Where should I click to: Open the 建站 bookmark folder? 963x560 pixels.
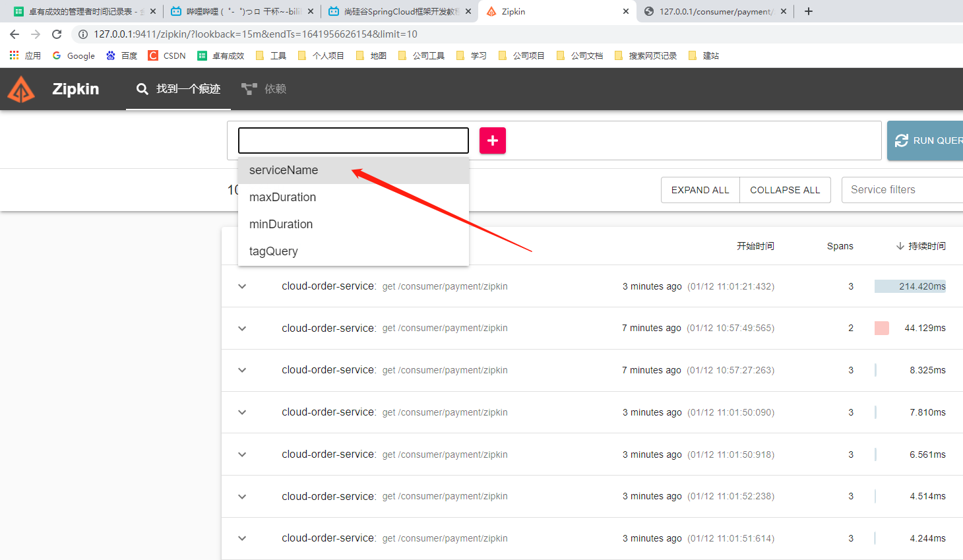[703, 55]
